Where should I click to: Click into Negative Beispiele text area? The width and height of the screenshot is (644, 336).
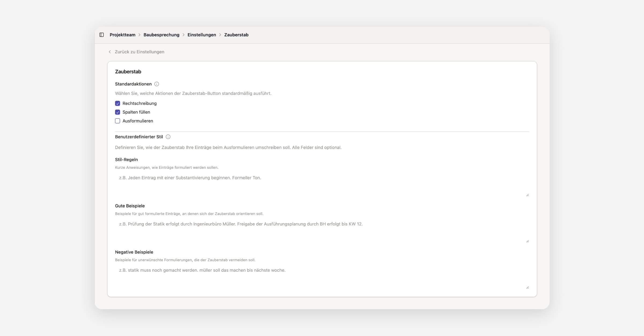click(x=322, y=277)
